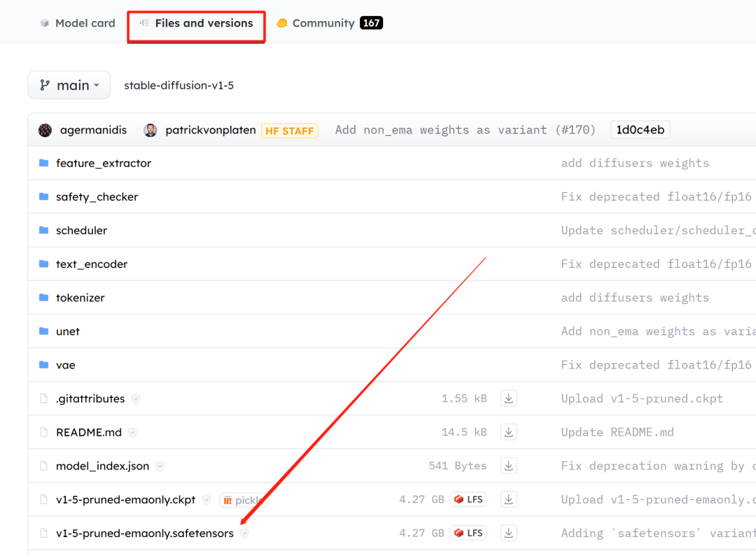Click the .gitattributes security shield icon
Image resolution: width=756 pixels, height=556 pixels.
click(x=136, y=399)
